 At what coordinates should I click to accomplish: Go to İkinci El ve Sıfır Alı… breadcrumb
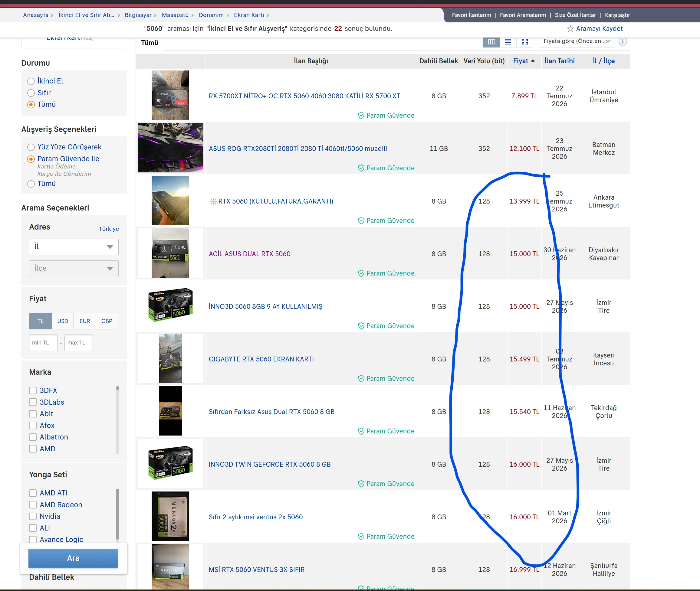coord(86,15)
